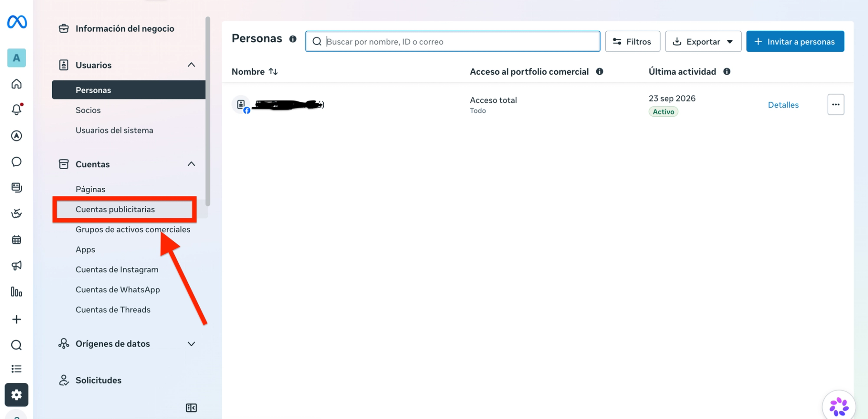868x419 pixels.
Task: Open the monetization handshake icon
Action: coord(16,213)
